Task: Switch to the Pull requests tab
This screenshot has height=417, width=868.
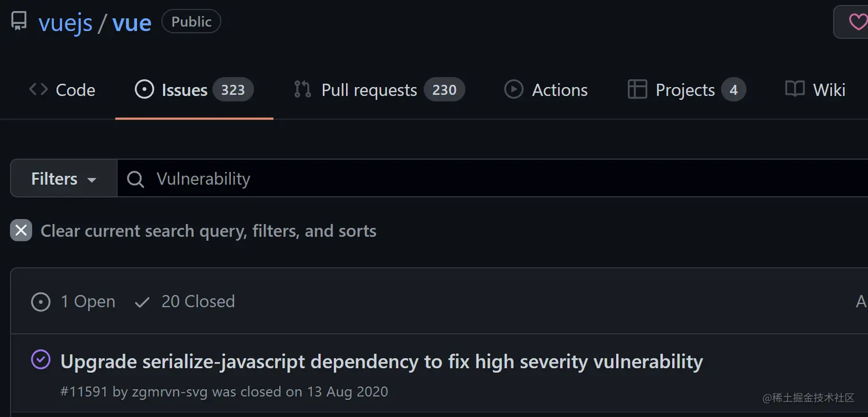Action: coord(369,89)
